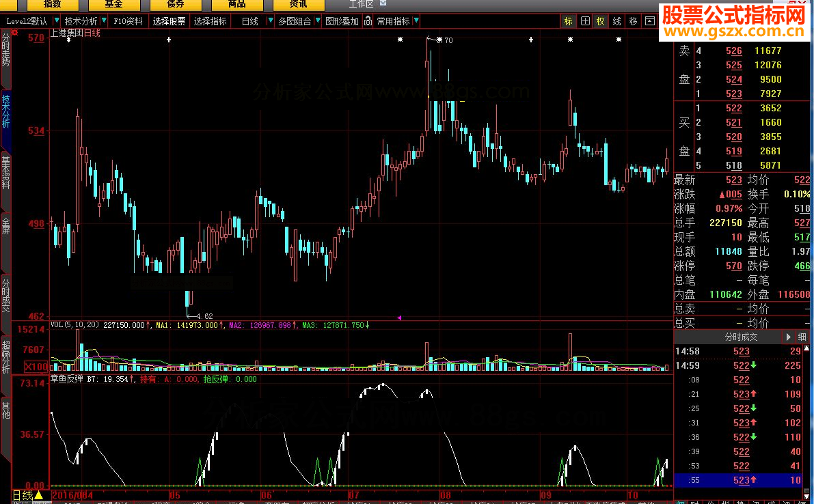Click the 选择股票 button

click(169, 21)
